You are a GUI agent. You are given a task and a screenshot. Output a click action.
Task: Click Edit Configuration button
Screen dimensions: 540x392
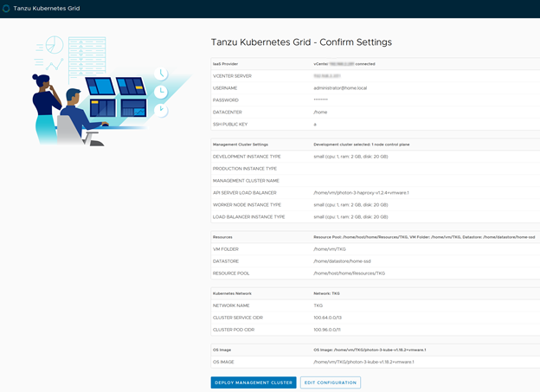331,382
